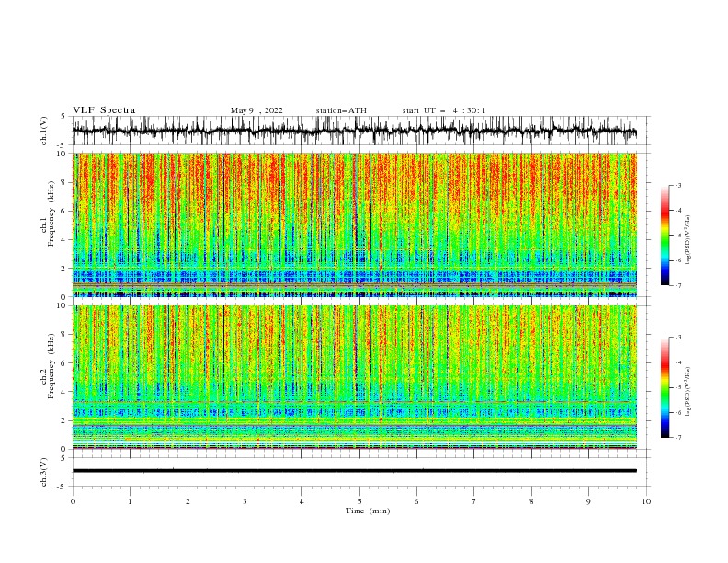The width and height of the screenshot is (728, 563).
Task: Click the '-7' label on ch.2 color bar
Action: click(x=678, y=438)
